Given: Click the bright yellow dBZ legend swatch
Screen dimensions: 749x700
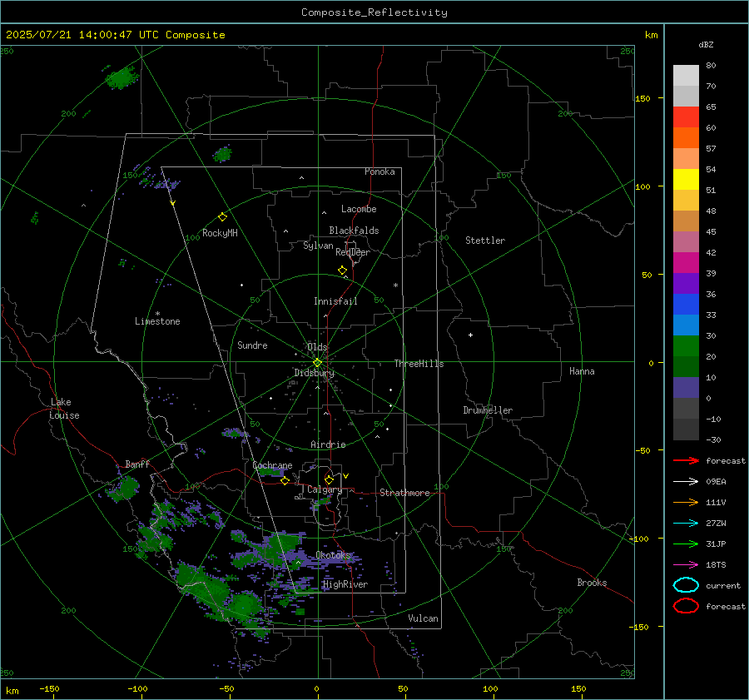Looking at the screenshot, I should [x=686, y=179].
